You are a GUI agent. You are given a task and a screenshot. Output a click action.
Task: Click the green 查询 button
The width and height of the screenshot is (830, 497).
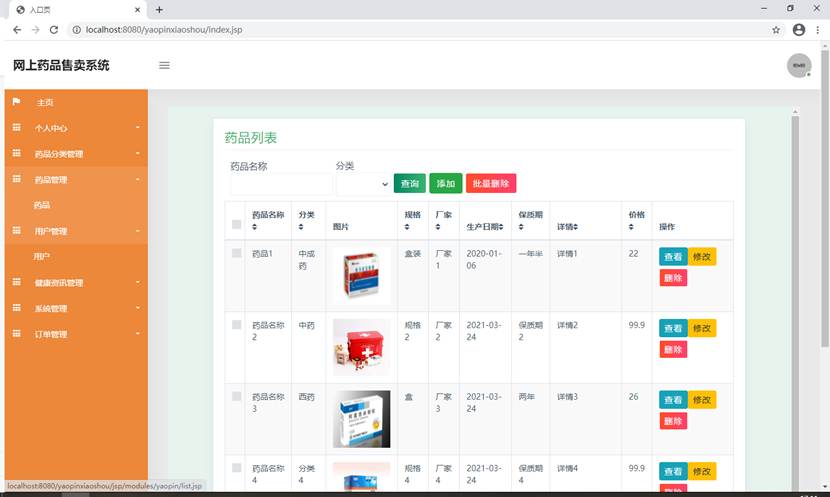pos(409,184)
